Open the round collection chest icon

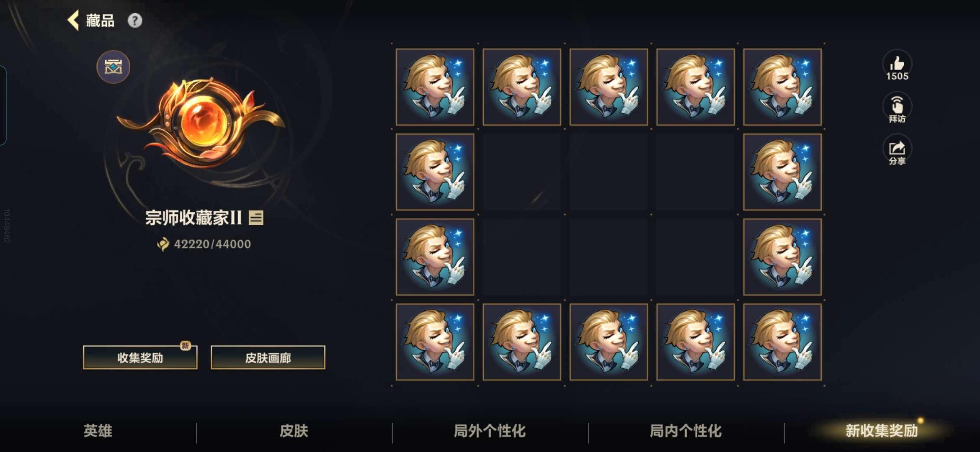(113, 67)
